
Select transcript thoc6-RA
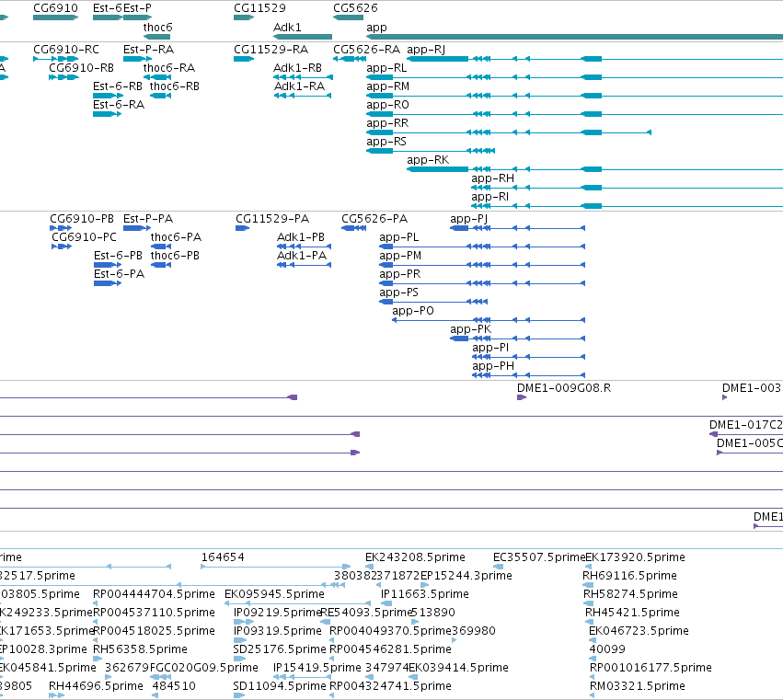pos(157,77)
